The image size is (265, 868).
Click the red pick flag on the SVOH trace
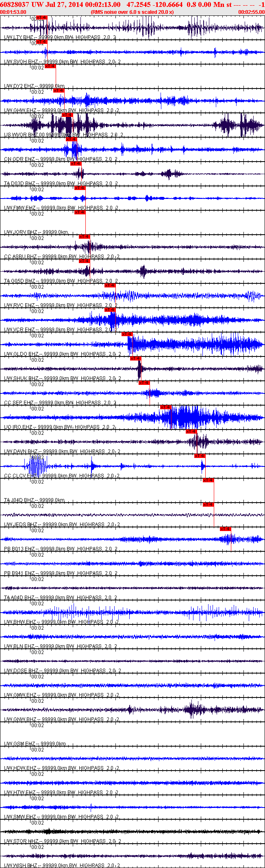click(42, 42)
